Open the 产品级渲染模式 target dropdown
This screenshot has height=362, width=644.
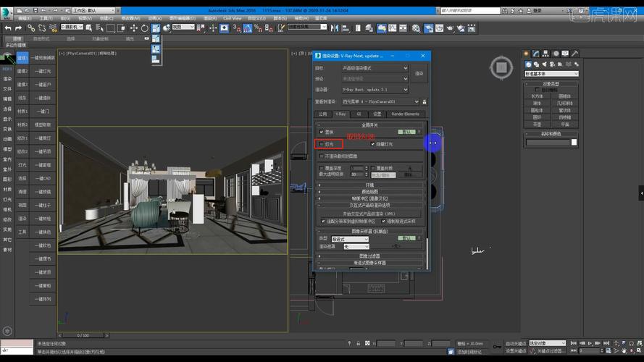[x=375, y=68]
